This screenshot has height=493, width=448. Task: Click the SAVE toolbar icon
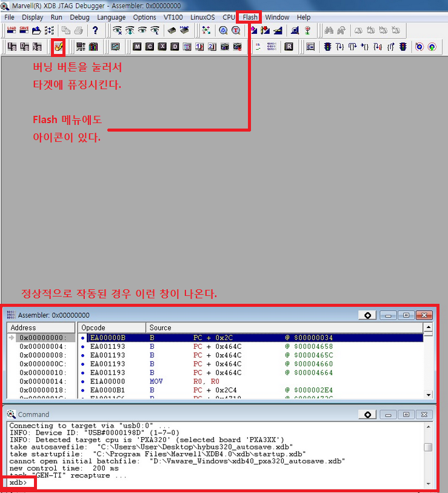point(24,30)
